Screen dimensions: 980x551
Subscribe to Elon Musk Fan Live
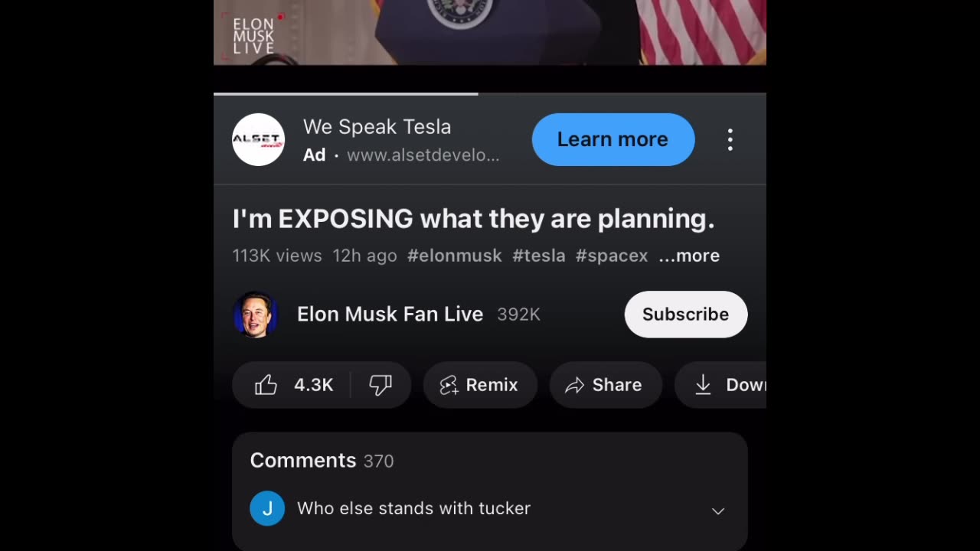tap(686, 315)
